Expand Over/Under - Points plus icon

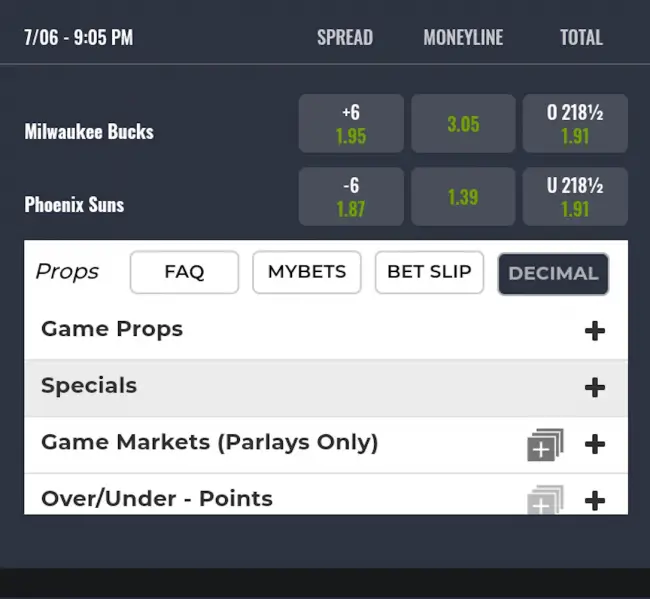595,500
